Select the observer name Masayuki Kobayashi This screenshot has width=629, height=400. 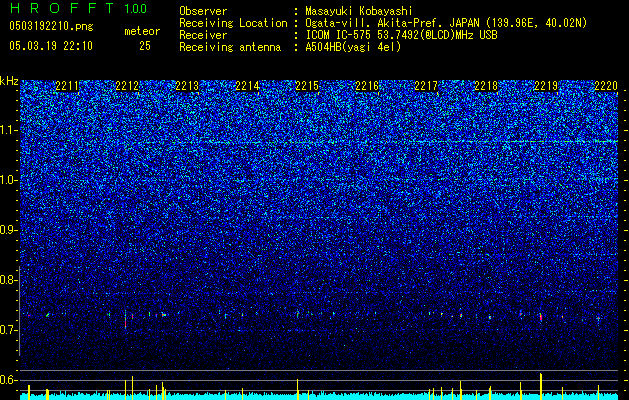[359, 11]
